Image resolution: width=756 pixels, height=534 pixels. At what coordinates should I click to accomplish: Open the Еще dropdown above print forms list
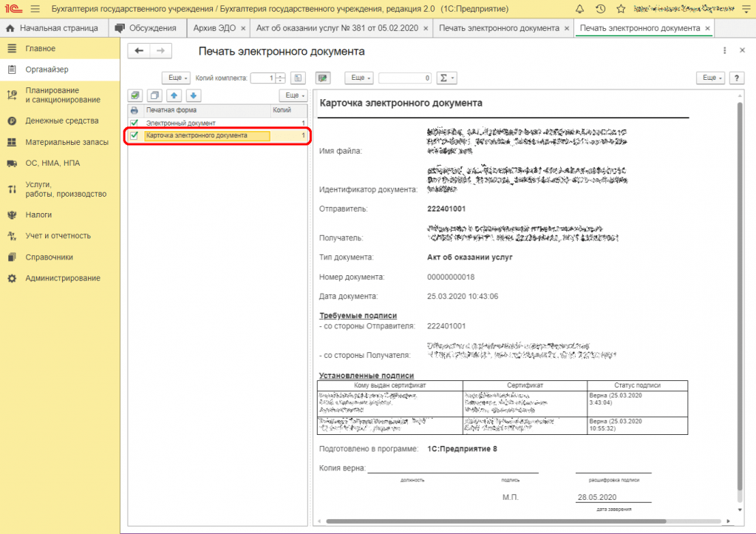(293, 95)
